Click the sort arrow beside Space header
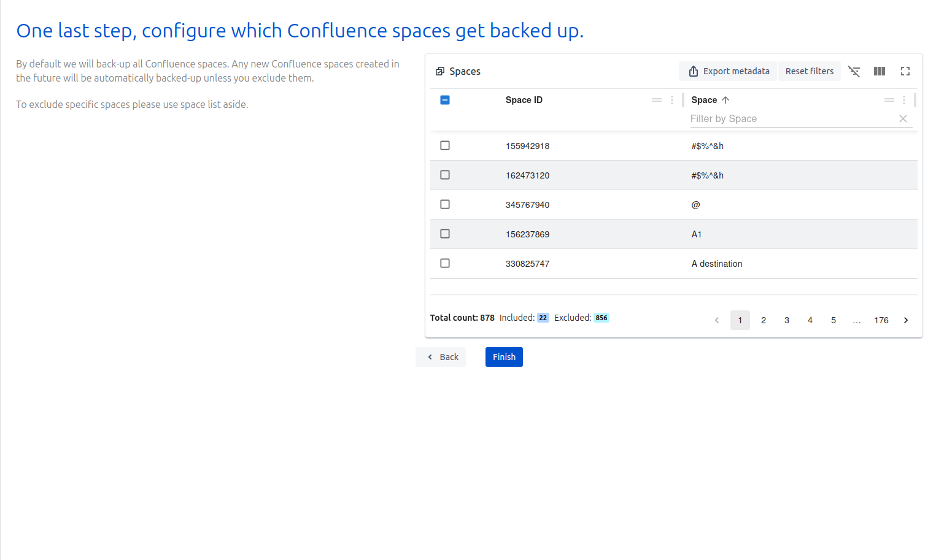Viewport: 936px width, 560px height. coord(725,100)
